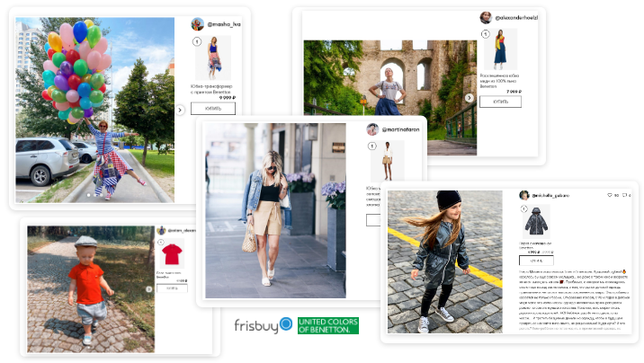This screenshot has height=363, width=644.
Task: Select the 7 999 ₽ price
Action: (x=514, y=92)
